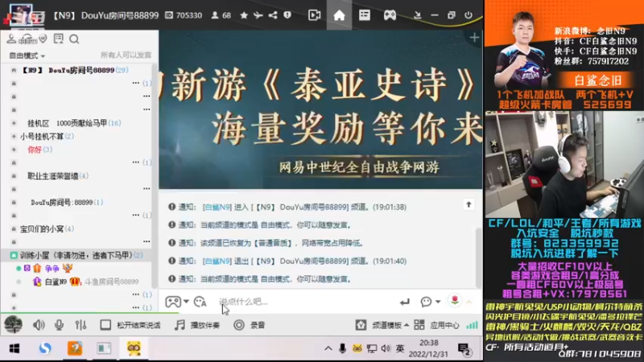644x362 pixels.
Task: Open the video panel icon
Action: [314, 15]
